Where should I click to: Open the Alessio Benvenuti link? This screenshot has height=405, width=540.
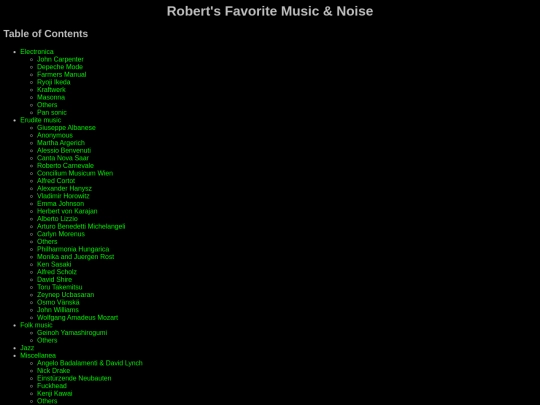click(64, 150)
